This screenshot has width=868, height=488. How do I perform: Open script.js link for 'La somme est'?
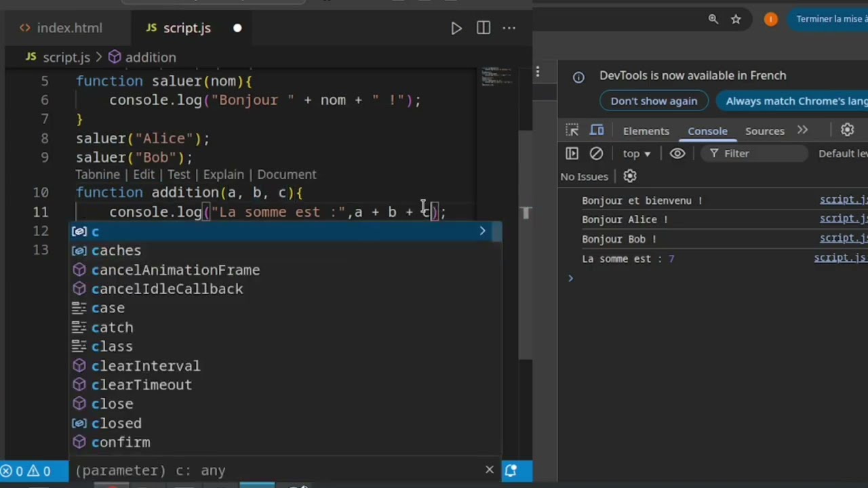(841, 258)
